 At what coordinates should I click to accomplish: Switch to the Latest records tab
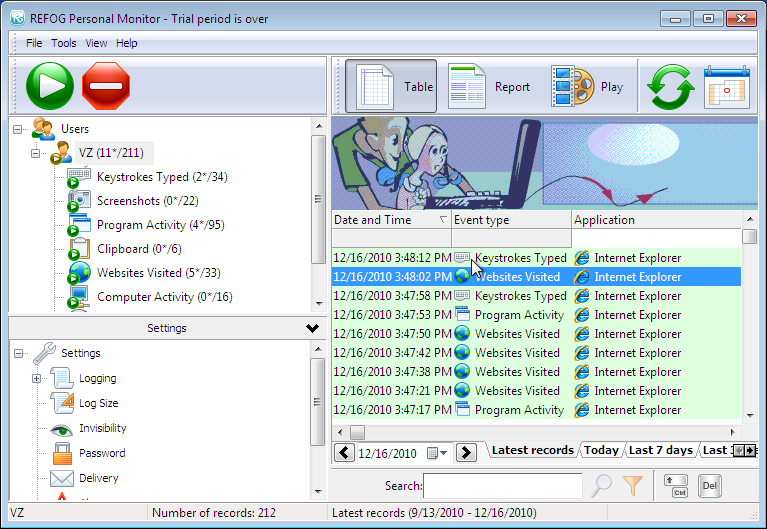pos(532,450)
